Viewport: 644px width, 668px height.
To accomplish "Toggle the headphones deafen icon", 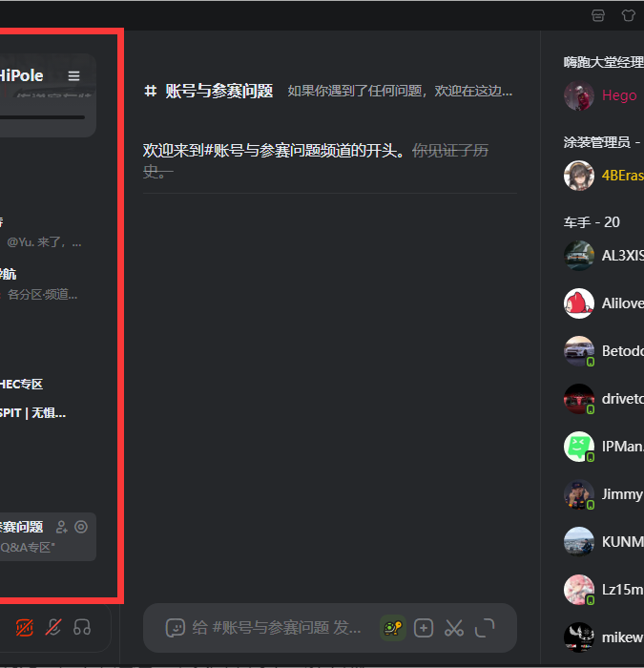I will pyautogui.click(x=82, y=628).
